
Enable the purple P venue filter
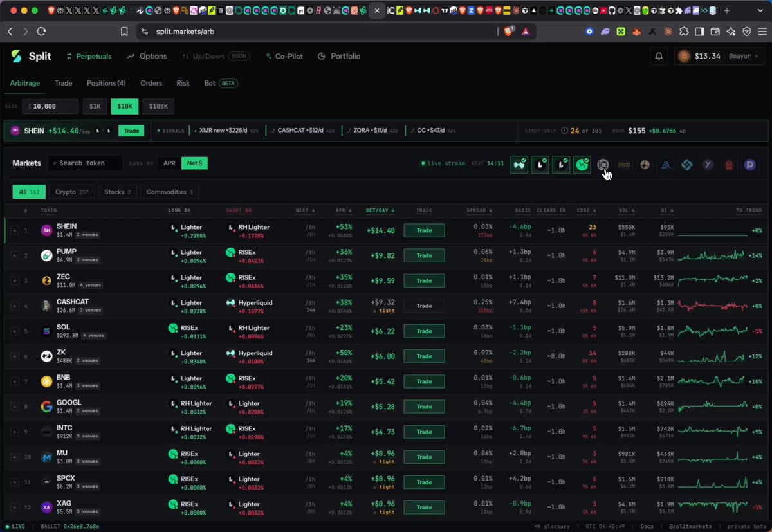[x=749, y=165]
